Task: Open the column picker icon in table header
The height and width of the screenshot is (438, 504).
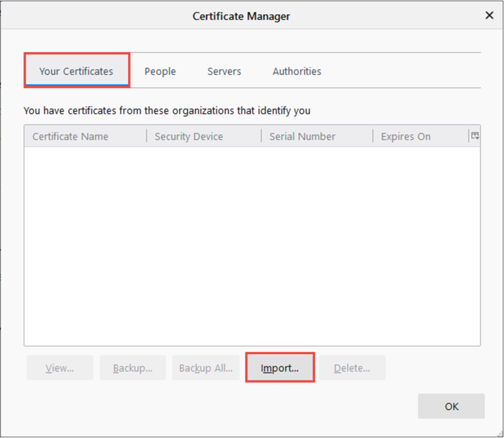Action: click(x=475, y=136)
